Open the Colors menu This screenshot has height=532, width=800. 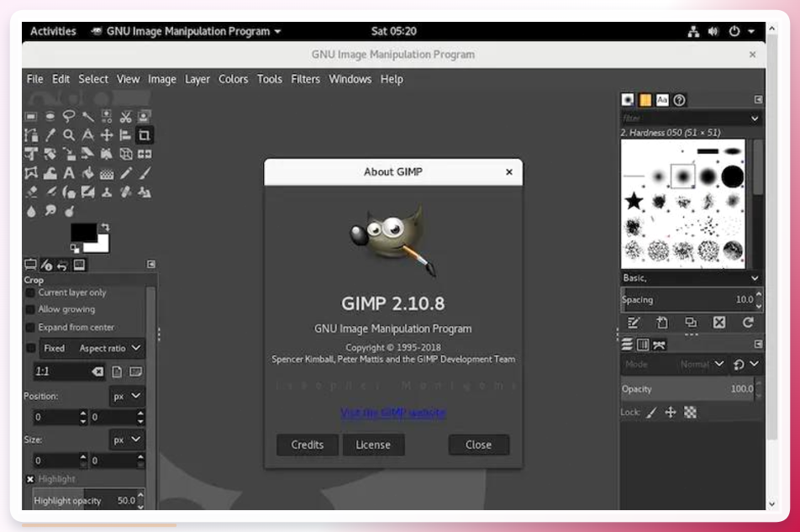click(233, 79)
